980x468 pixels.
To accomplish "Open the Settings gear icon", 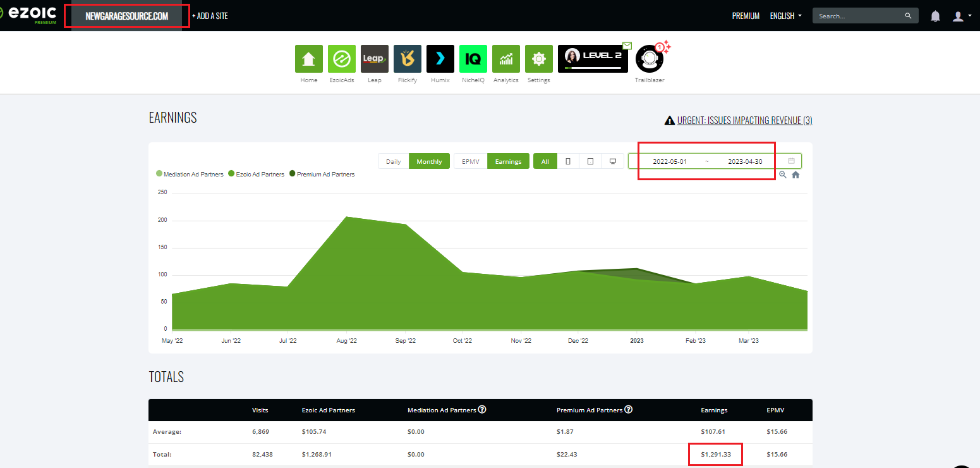I will 539,59.
